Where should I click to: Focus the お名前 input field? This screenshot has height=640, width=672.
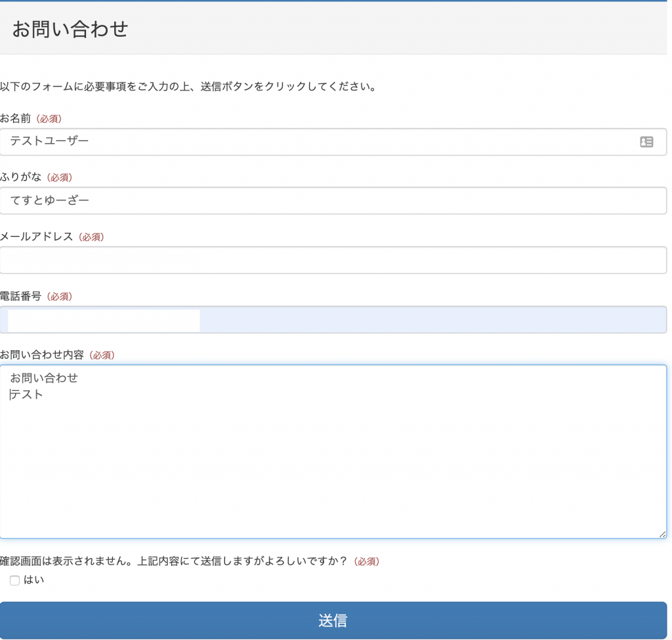[x=333, y=142]
